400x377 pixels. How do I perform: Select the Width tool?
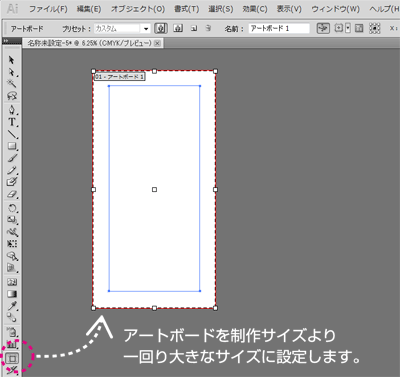click(12, 232)
